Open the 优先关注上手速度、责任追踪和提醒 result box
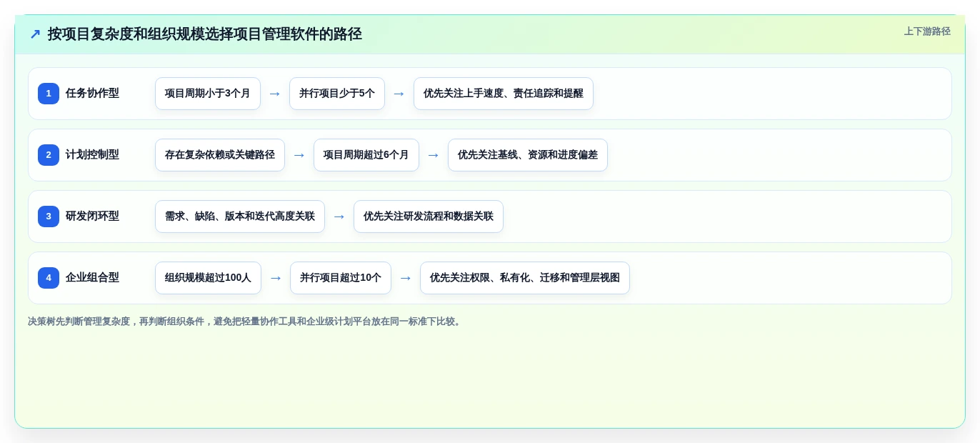 [504, 94]
